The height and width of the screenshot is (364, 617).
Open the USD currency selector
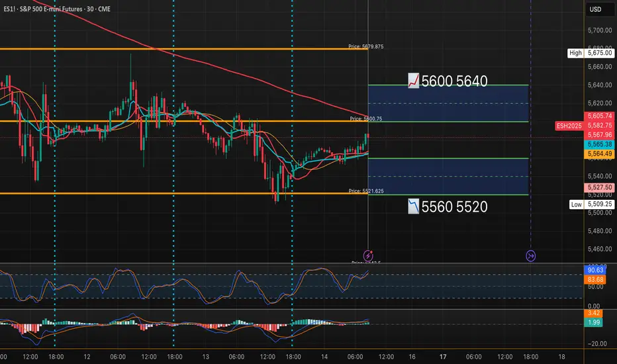[x=599, y=9]
